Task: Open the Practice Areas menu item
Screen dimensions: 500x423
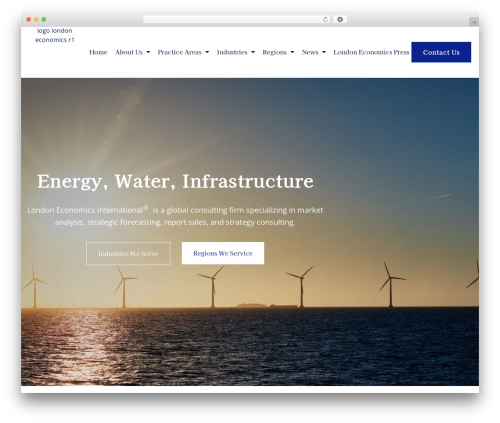Action: [179, 52]
